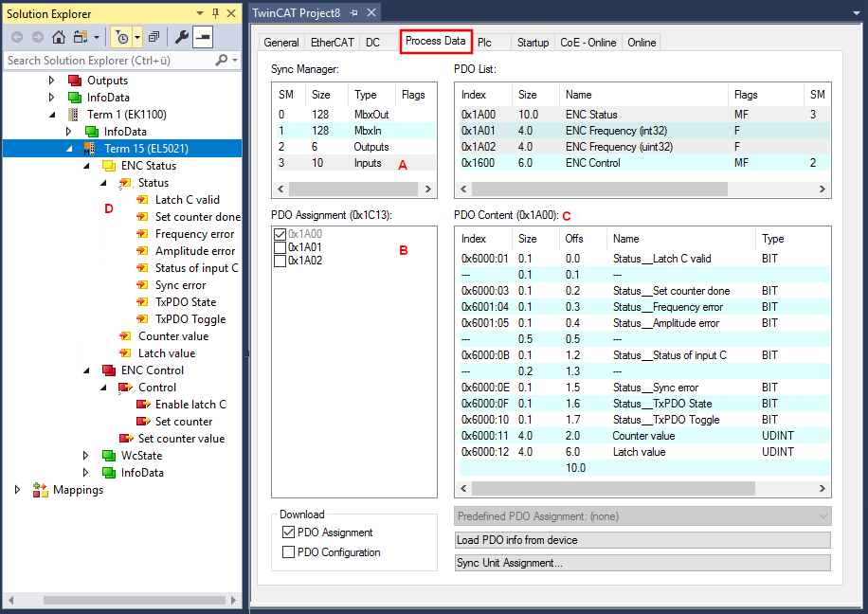Click the TxPDO Toggle variable icon
This screenshot has height=614, width=868.
point(142,319)
